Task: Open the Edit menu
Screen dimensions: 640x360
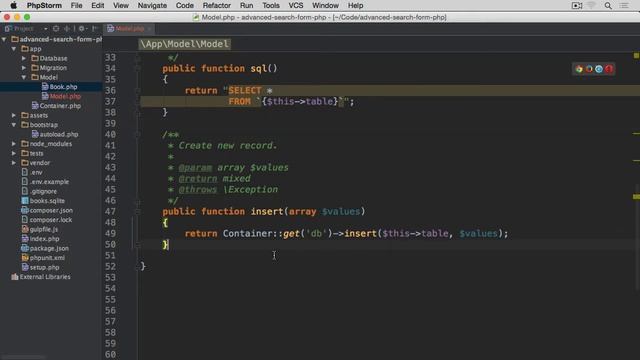Action: click(x=98, y=5)
